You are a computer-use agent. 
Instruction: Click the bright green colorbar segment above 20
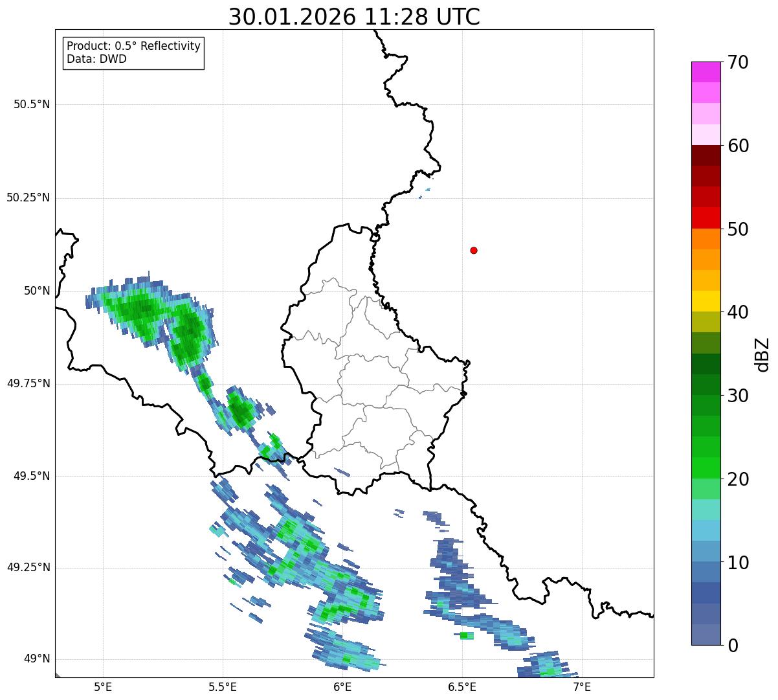(x=706, y=468)
